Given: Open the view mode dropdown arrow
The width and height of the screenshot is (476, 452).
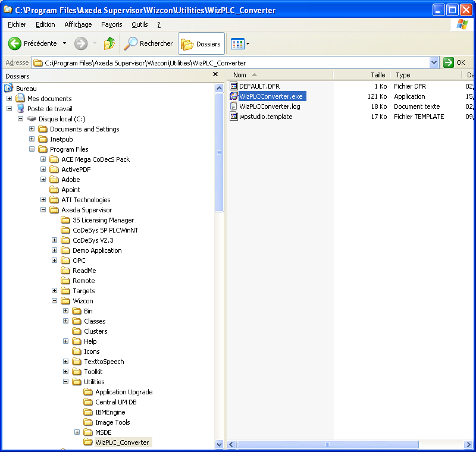Looking at the screenshot, I should point(248,44).
